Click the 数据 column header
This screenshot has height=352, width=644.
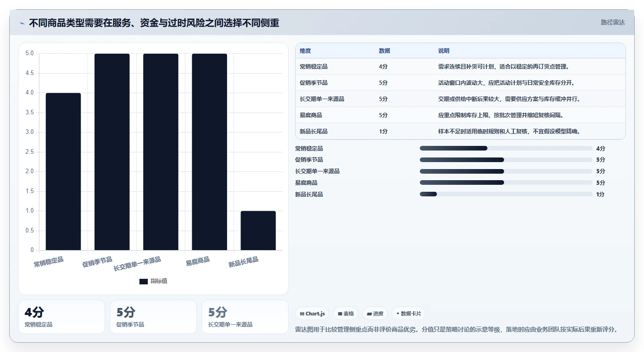(385, 51)
